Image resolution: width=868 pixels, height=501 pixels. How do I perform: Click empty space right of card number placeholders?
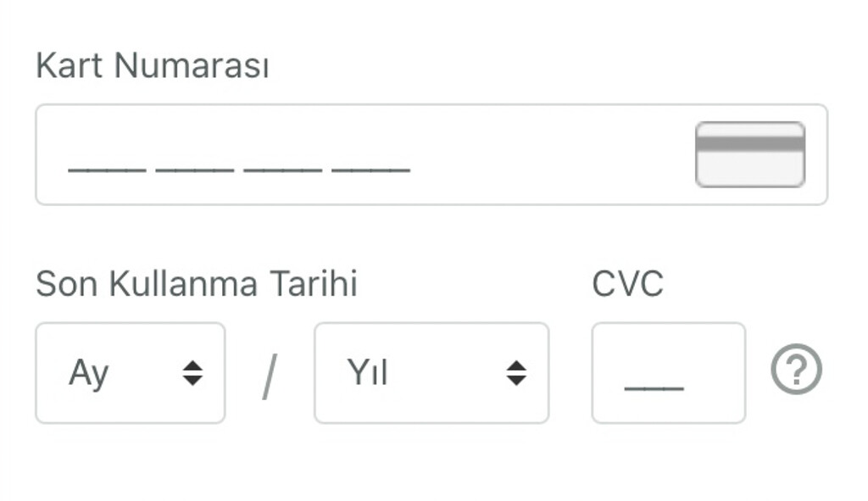(551, 154)
